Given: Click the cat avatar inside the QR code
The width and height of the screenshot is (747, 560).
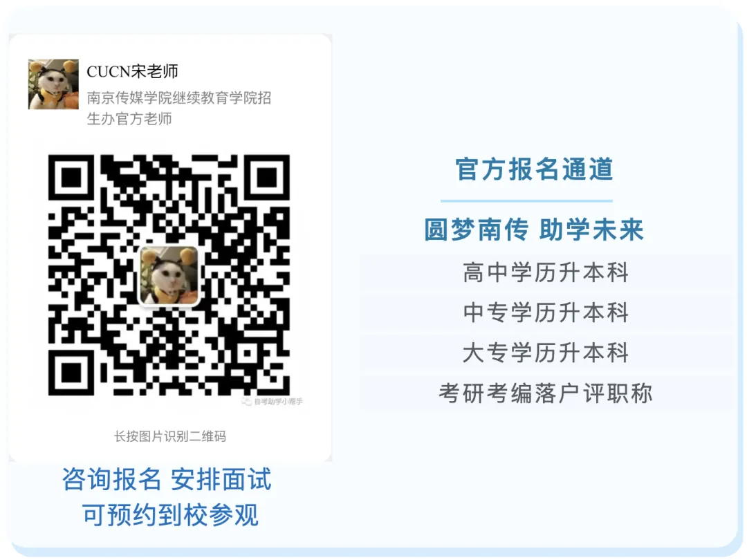Looking at the screenshot, I should click(169, 275).
